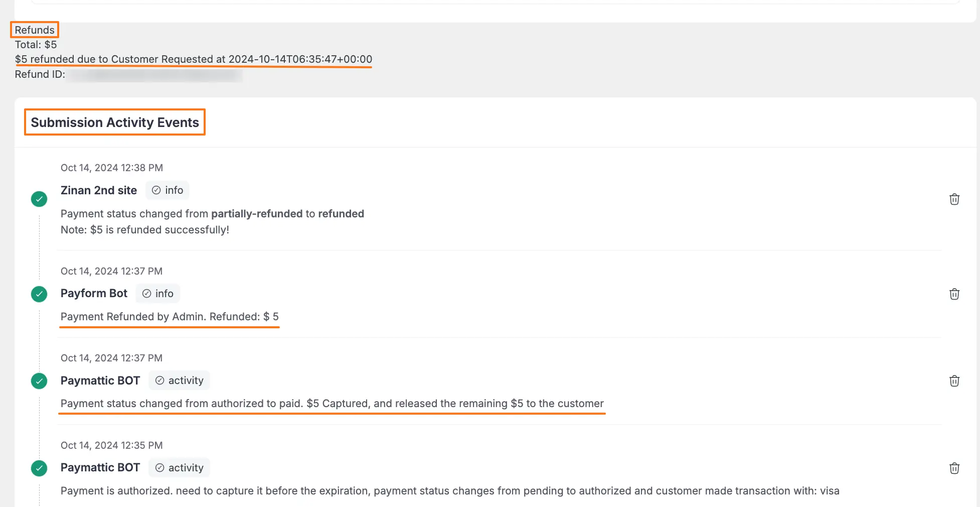The height and width of the screenshot is (507, 980).
Task: Click the Refunds section heading
Action: coord(35,30)
